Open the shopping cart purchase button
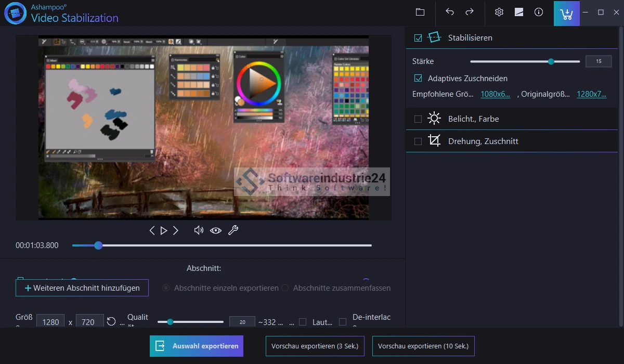Image resolution: width=624 pixels, height=364 pixels. pos(566,12)
